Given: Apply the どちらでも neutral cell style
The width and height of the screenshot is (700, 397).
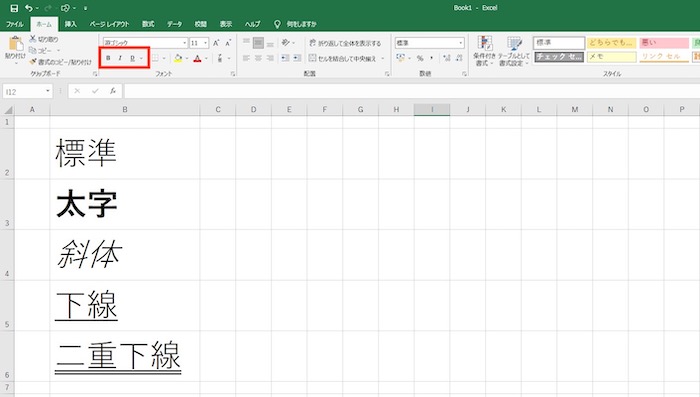Looking at the screenshot, I should (x=611, y=43).
